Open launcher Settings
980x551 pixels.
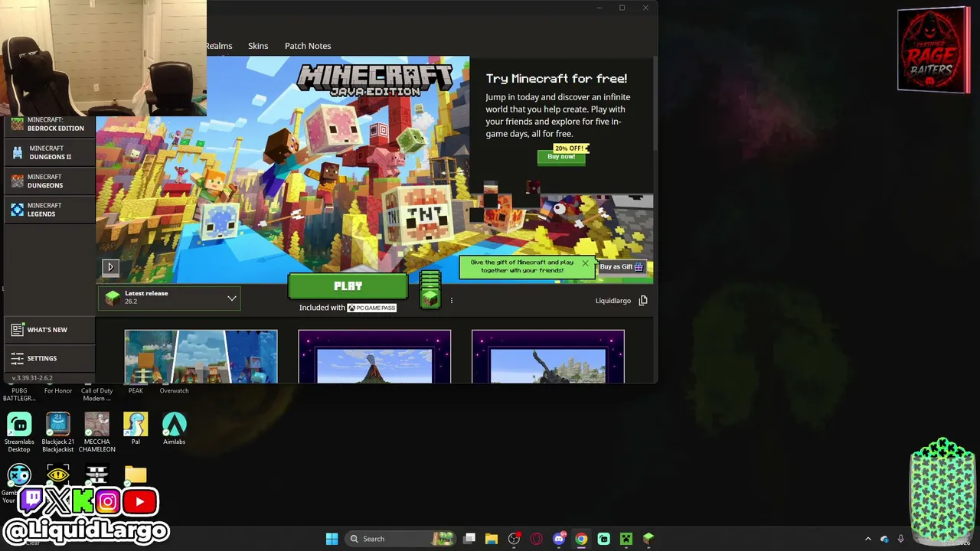(50, 358)
